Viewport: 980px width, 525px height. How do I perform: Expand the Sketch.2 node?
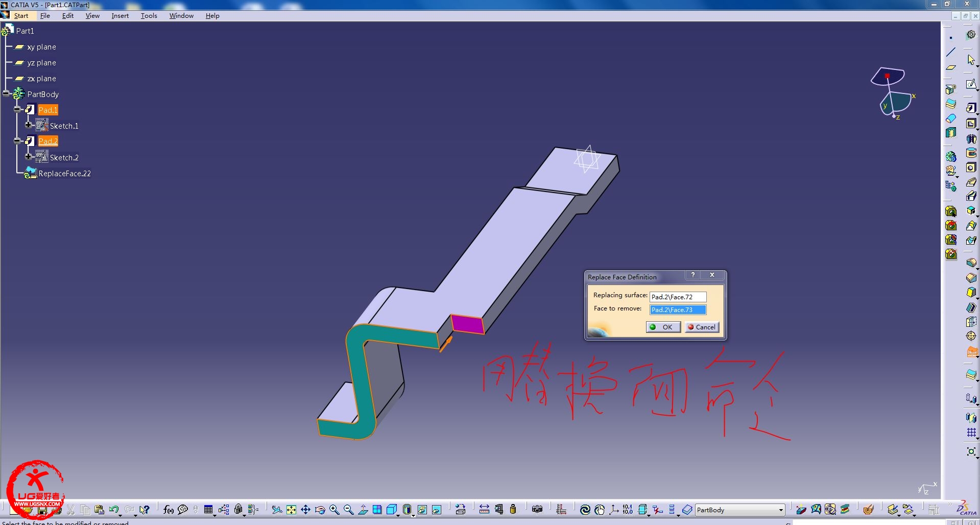28,156
